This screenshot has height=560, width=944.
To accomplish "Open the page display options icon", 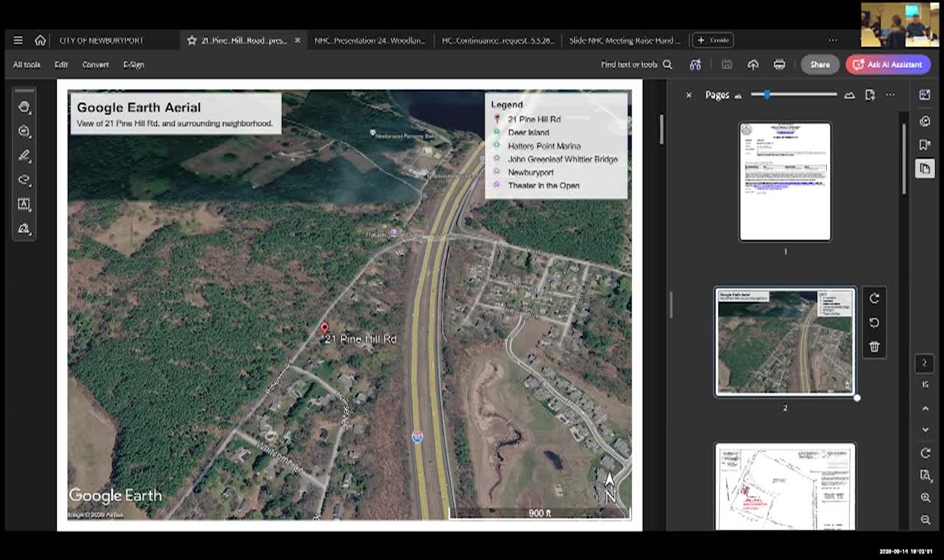I will tap(925, 476).
